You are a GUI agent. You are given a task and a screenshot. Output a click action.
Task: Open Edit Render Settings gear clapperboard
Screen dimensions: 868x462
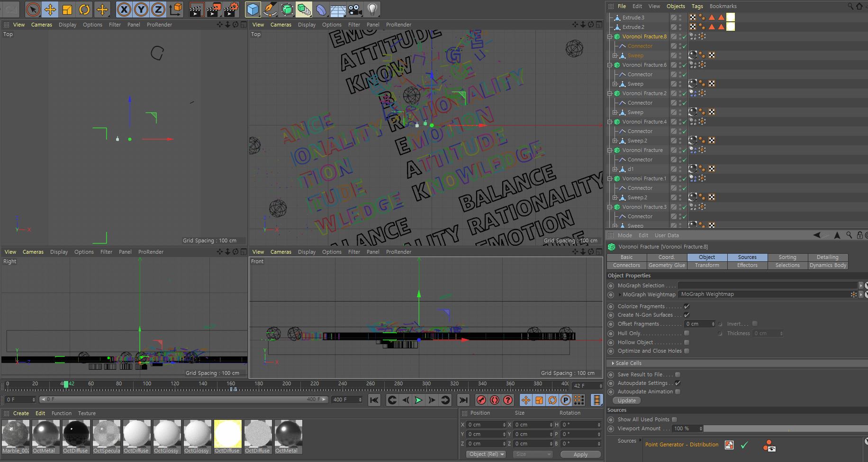click(231, 9)
